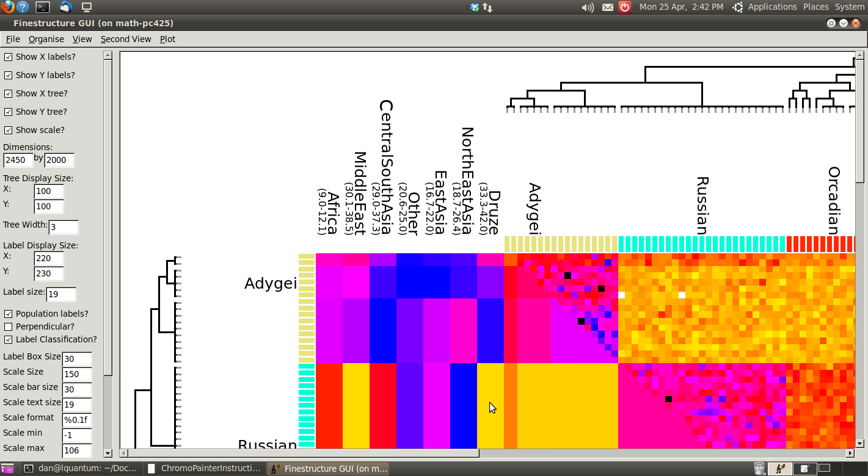Launch Firefox from the top panel
Viewport: 868px width, 476px height.
(x=7, y=7)
